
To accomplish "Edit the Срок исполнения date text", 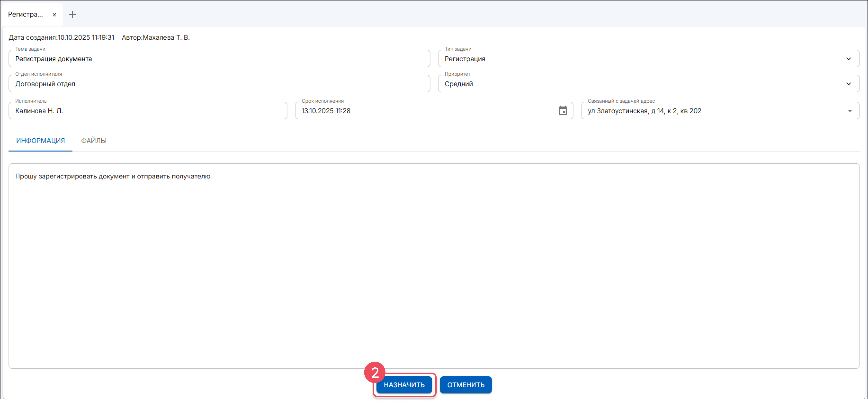I will (326, 111).
